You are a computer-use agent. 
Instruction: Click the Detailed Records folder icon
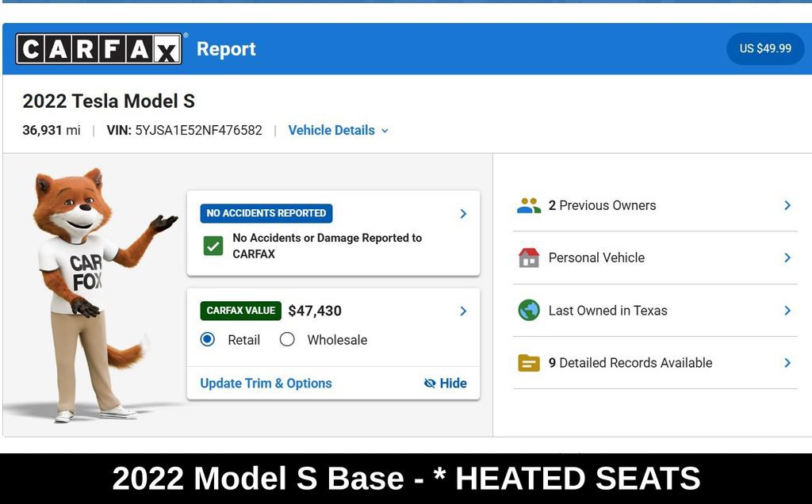tap(529, 363)
